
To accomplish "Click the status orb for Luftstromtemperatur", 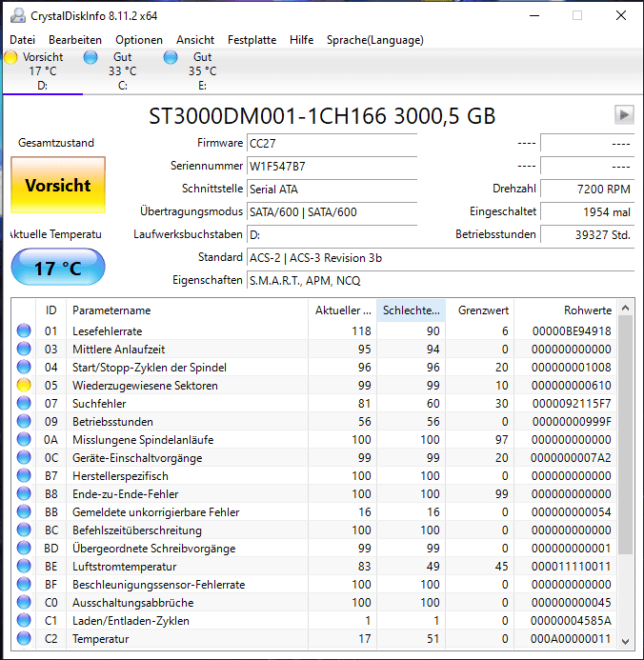I will point(24,566).
